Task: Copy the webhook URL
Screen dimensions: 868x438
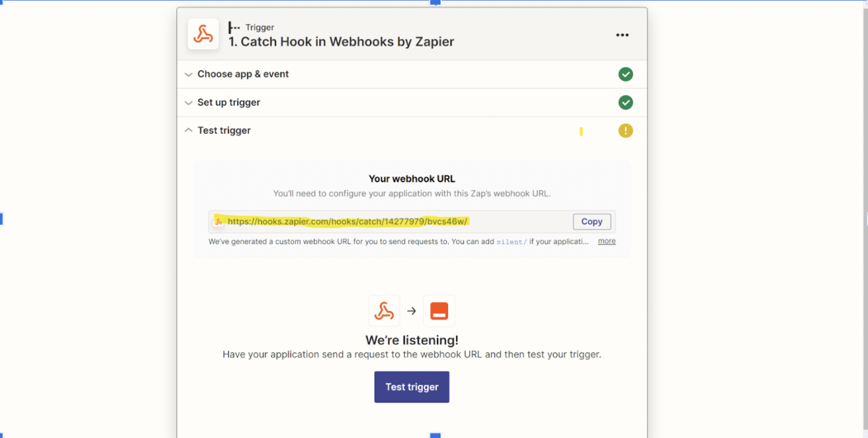Action: [x=592, y=221]
